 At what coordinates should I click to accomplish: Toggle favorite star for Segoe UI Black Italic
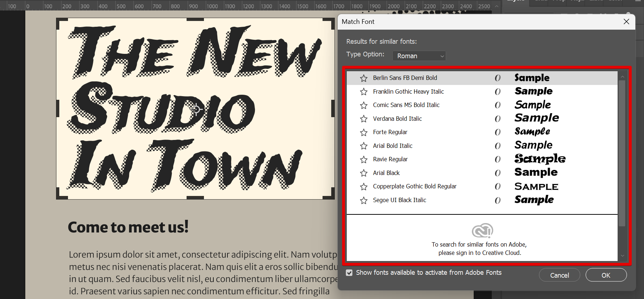tap(364, 200)
